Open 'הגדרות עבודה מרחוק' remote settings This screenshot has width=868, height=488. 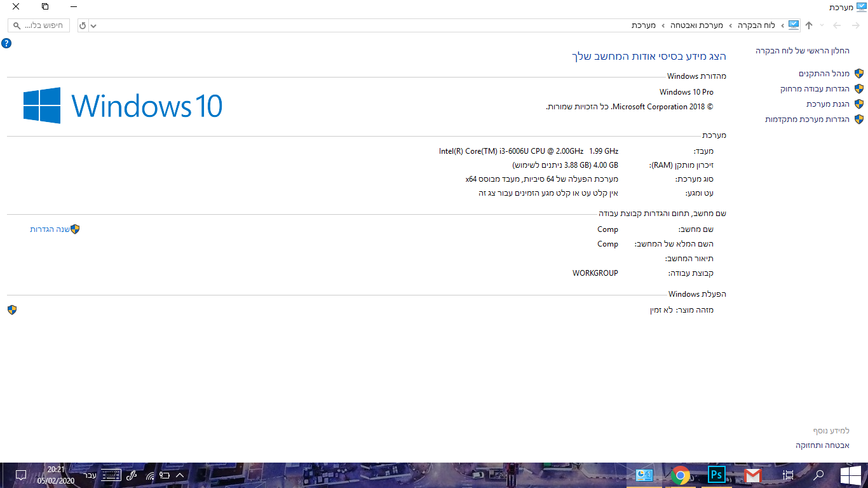(x=815, y=89)
